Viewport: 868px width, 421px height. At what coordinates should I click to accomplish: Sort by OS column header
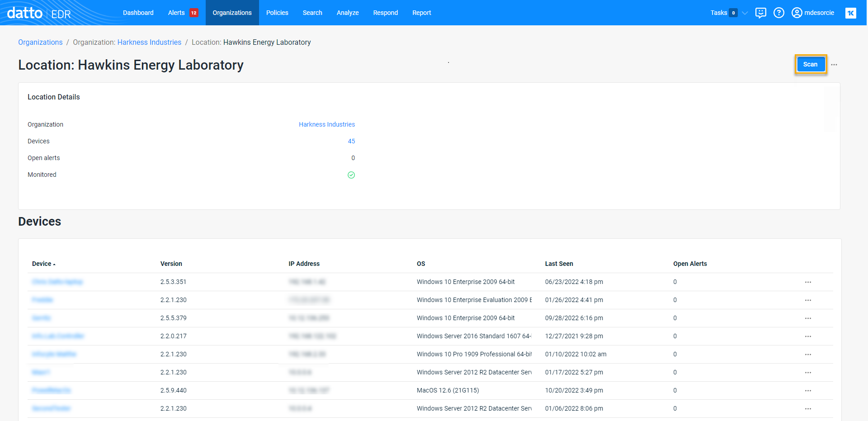click(421, 264)
